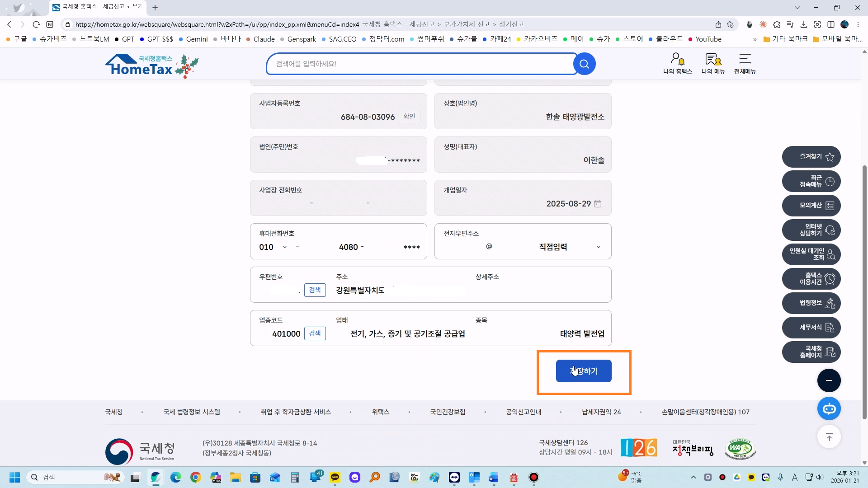Image resolution: width=868 pixels, height=488 pixels.
Task: Open 전체메뉴 hamburger icon
Action: (x=745, y=63)
